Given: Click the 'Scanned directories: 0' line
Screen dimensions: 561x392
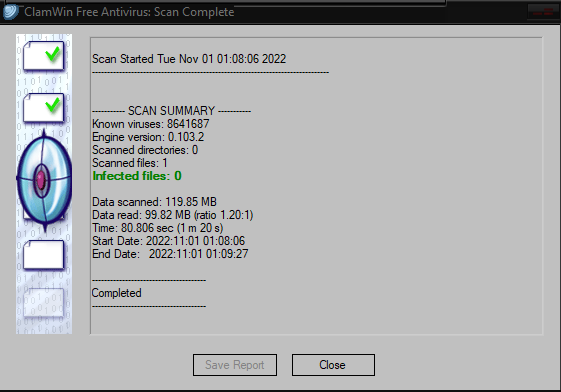Looking at the screenshot, I should pos(145,150).
